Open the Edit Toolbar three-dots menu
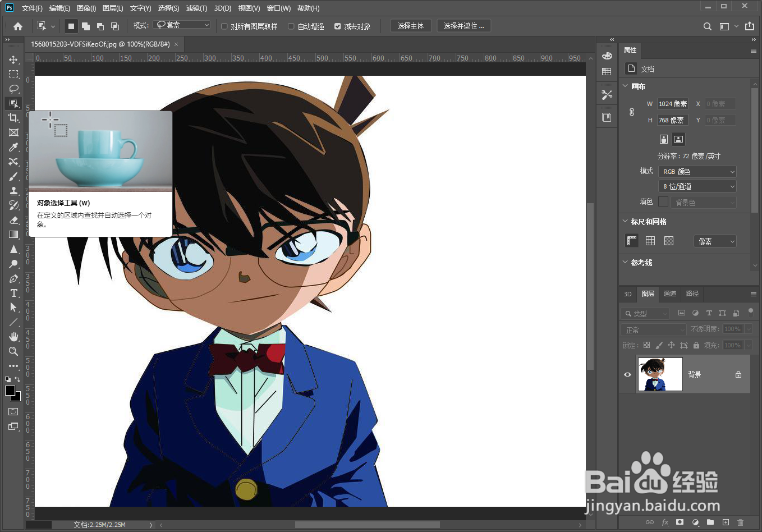 (13, 366)
